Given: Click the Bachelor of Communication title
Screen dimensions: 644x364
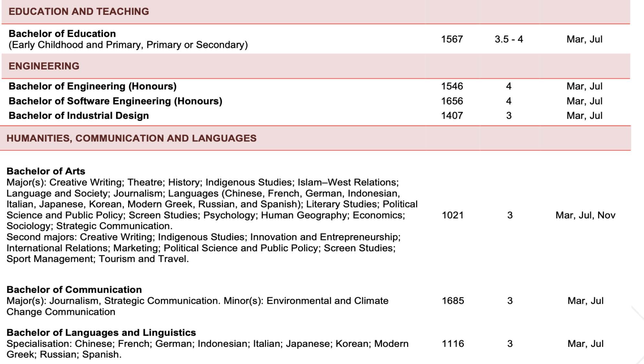Looking at the screenshot, I should [x=74, y=290].
